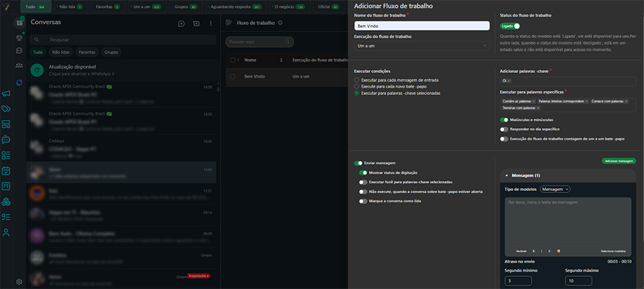
Task: Click the 'Adicionar mensagem' button
Action: (618, 162)
